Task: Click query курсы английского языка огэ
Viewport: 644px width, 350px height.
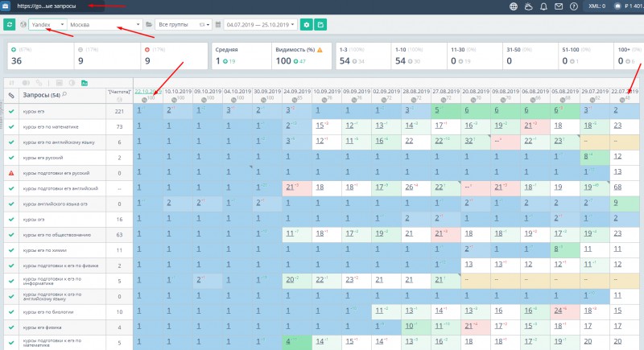Action: pos(55,204)
